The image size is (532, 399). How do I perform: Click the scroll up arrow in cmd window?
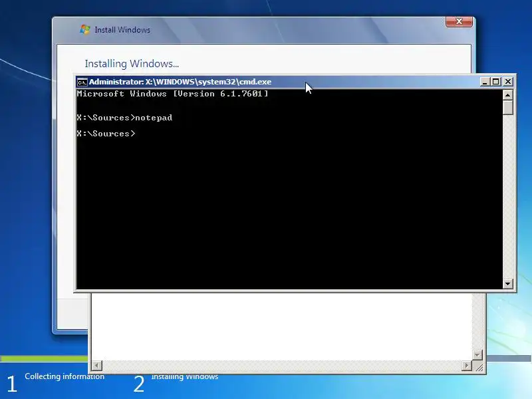[x=507, y=95]
